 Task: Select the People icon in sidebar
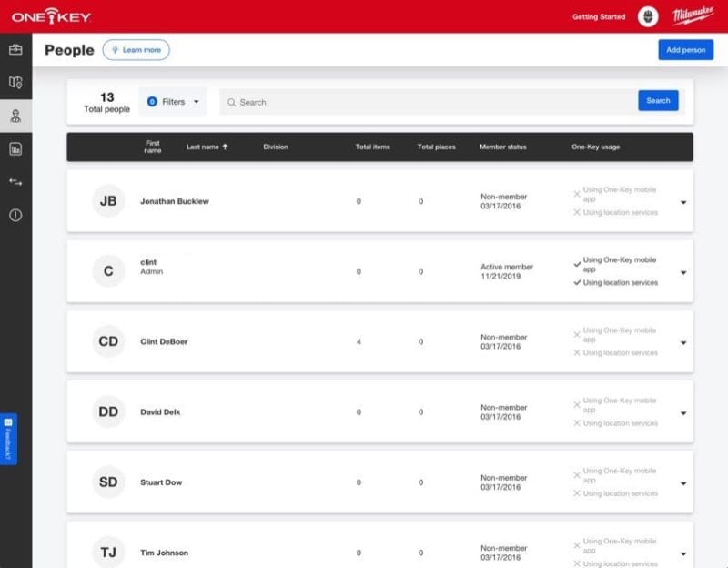(15, 116)
